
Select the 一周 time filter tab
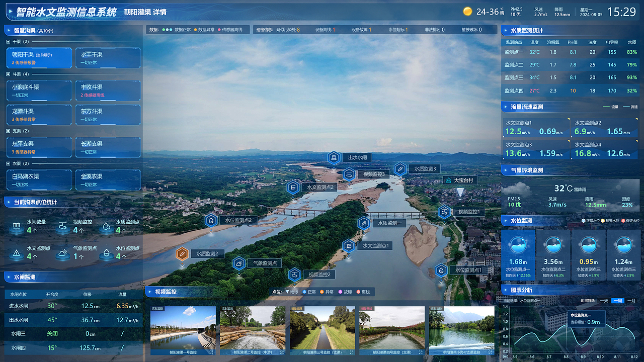(618, 301)
